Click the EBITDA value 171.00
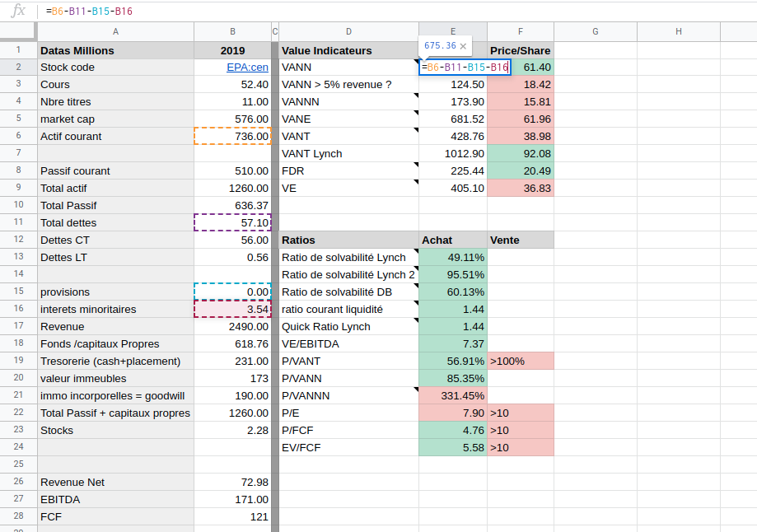Image resolution: width=757 pixels, height=532 pixels. [x=232, y=499]
